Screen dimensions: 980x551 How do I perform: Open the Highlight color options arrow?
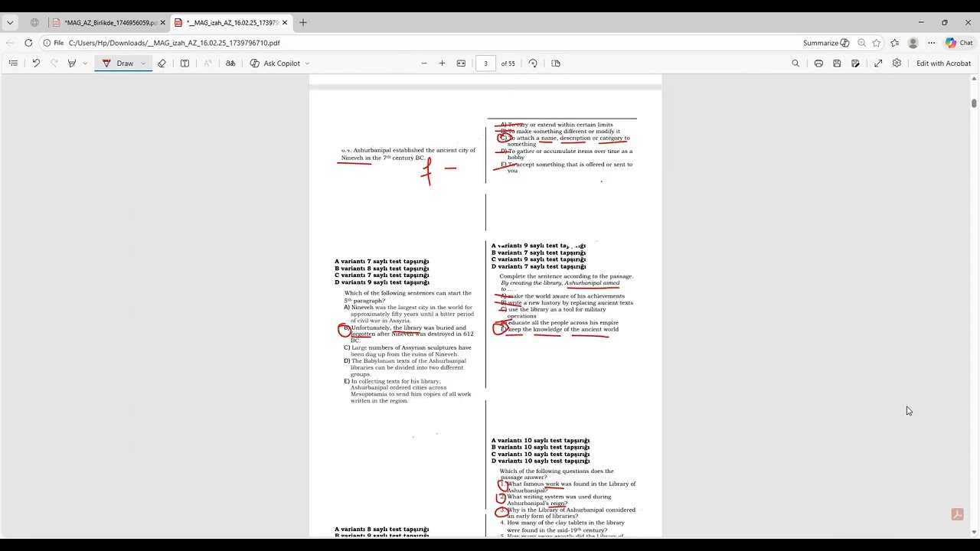click(x=85, y=64)
